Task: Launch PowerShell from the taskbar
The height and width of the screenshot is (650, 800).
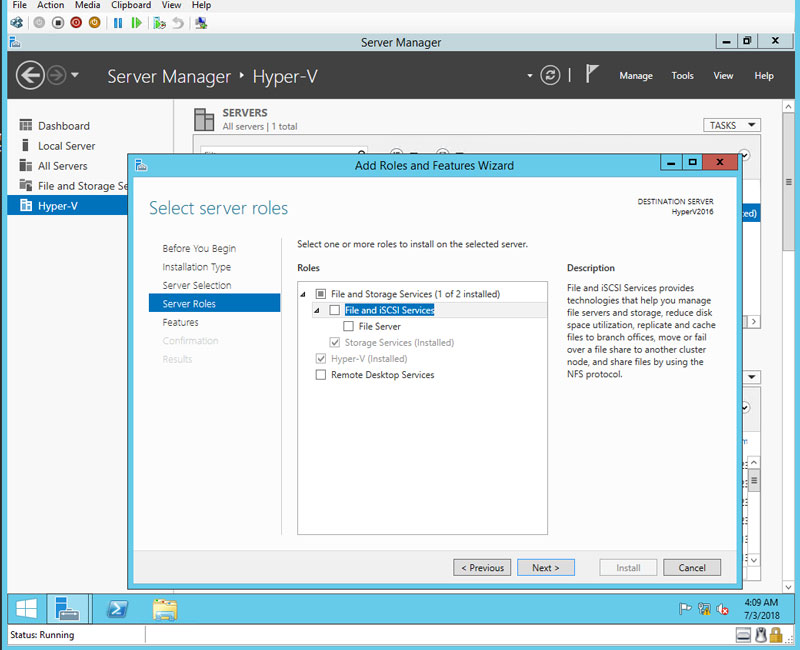Action: coord(117,608)
